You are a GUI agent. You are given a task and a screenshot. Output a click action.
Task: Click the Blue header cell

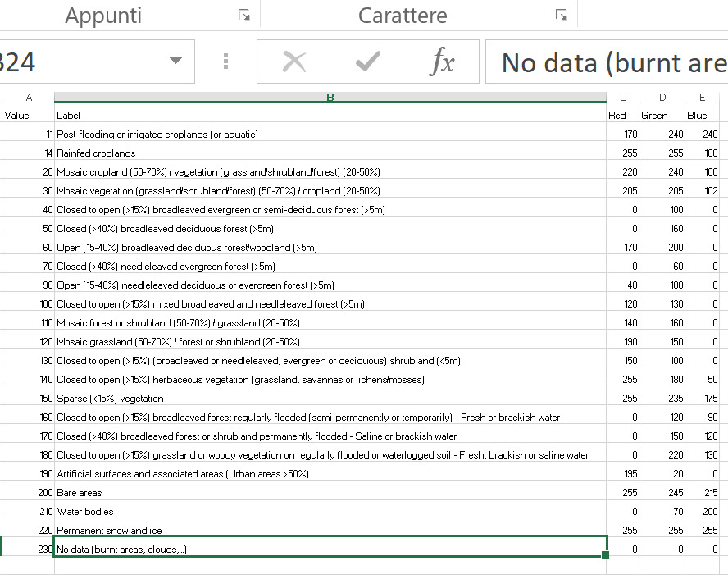click(702, 115)
